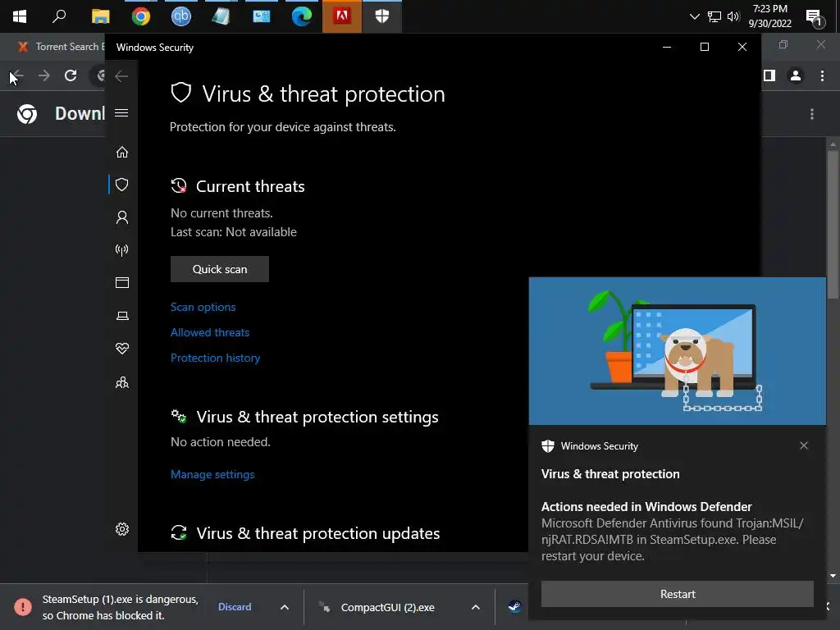This screenshot has width=840, height=630.
Task: Open Action Center notifications
Action: tap(814, 17)
